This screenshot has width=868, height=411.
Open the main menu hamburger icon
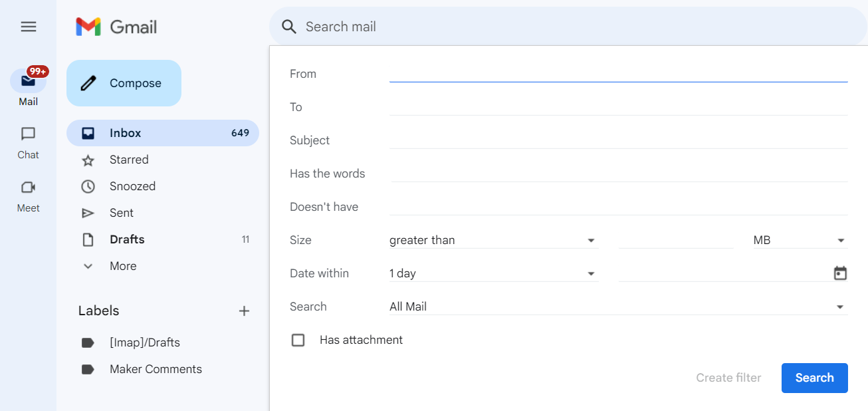28,27
